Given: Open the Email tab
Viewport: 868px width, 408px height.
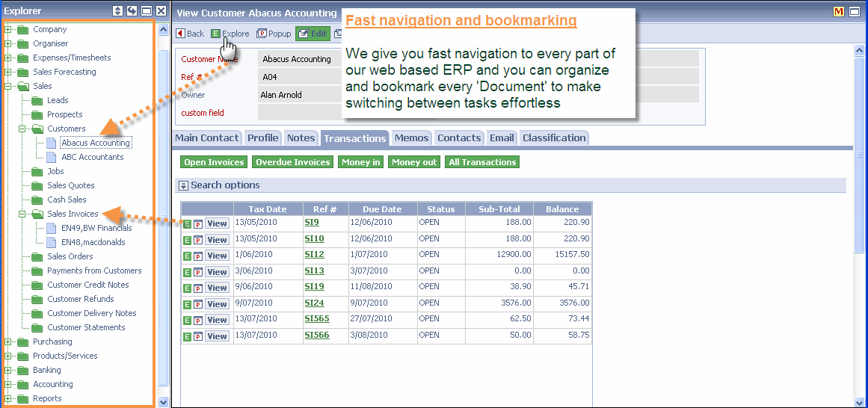Looking at the screenshot, I should pos(502,137).
